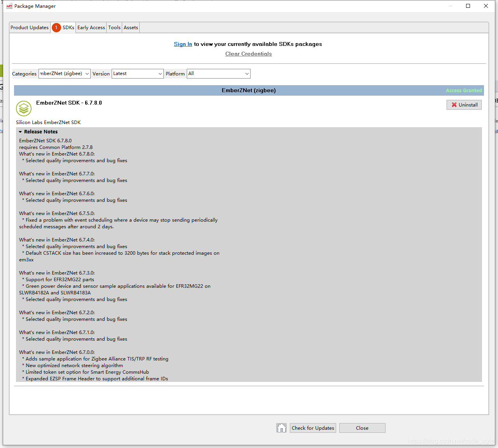Click 'New optimized network steering algorithm' line
Image resolution: width=498 pixels, height=448 pixels.
pyautogui.click(x=73, y=365)
